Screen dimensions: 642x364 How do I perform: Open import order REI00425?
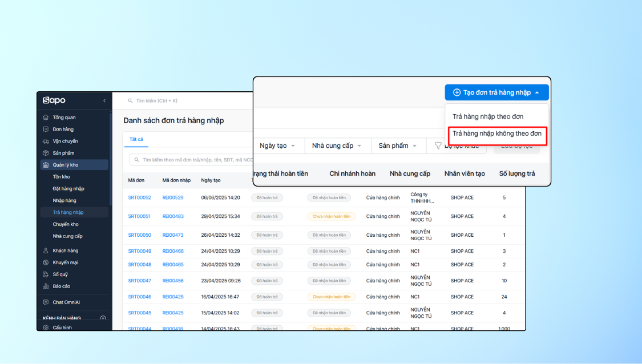point(173,313)
